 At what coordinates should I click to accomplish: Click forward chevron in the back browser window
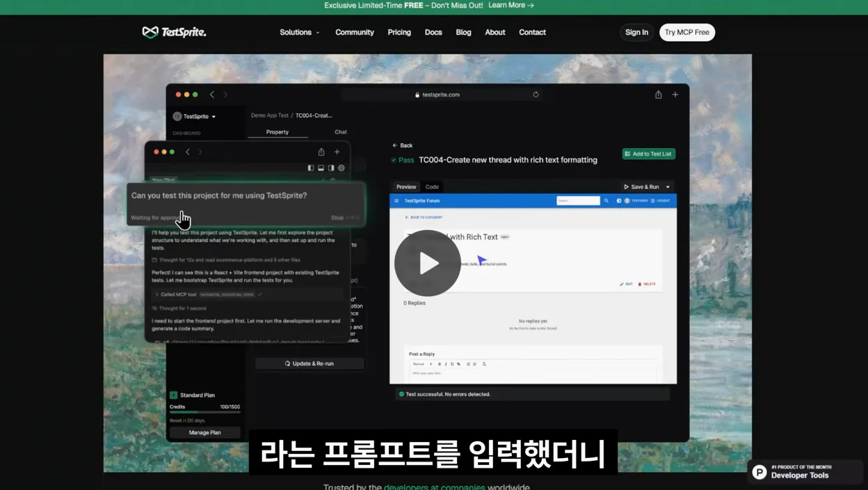pyautogui.click(x=225, y=95)
